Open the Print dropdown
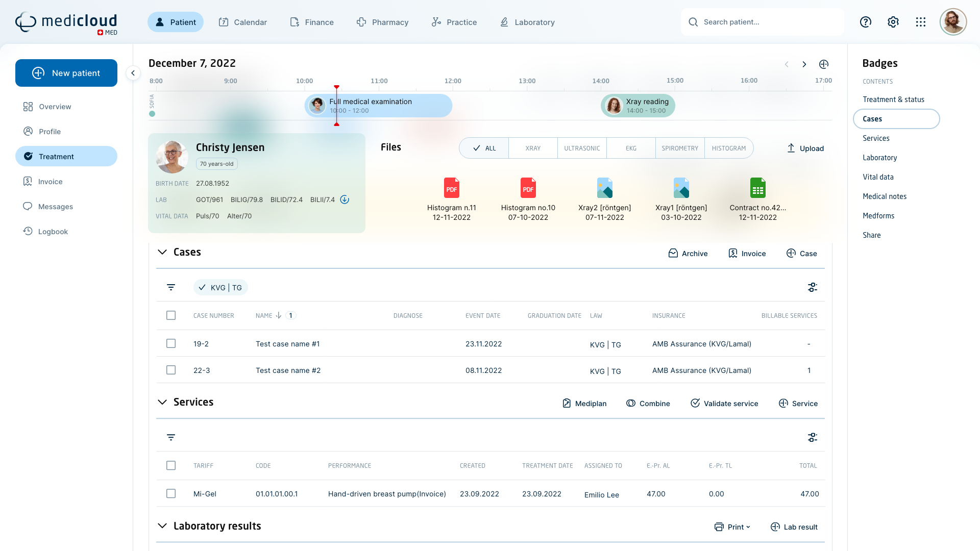980x551 pixels. [x=732, y=527]
